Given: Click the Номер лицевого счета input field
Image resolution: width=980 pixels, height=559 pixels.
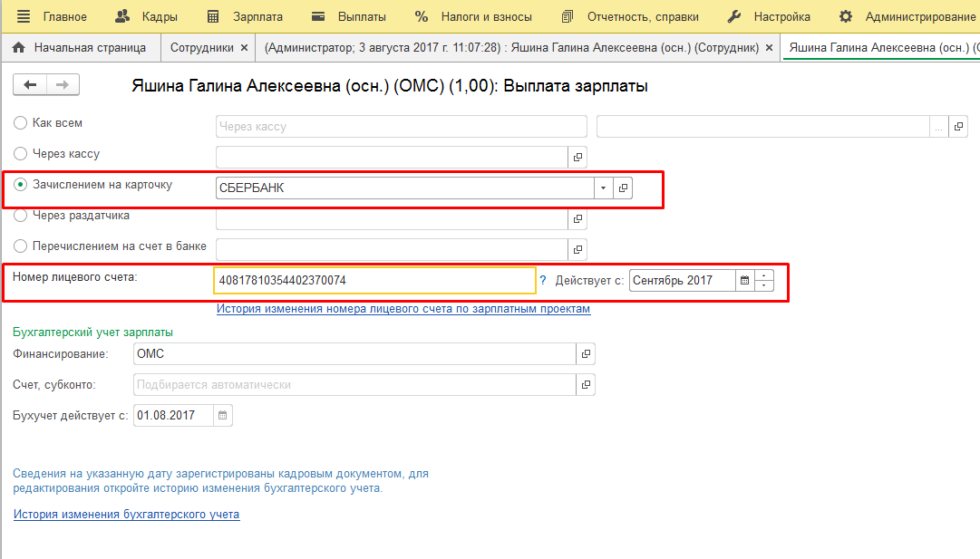Looking at the screenshot, I should [374, 281].
